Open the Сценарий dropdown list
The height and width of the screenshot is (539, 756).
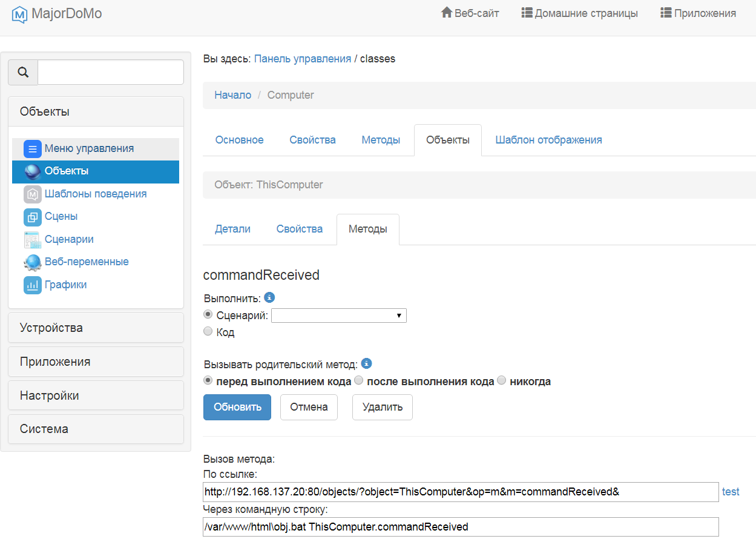[x=339, y=316]
